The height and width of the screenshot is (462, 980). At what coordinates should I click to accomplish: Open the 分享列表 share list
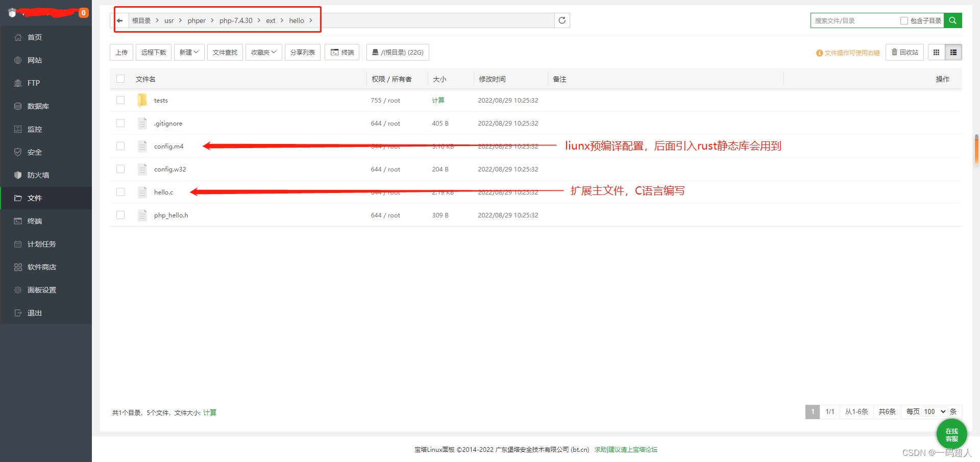(x=303, y=52)
